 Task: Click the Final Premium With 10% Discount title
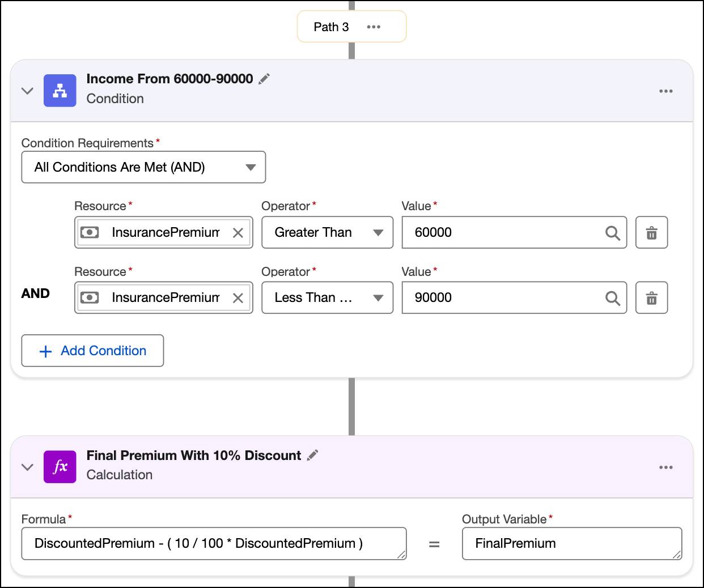[x=194, y=455]
